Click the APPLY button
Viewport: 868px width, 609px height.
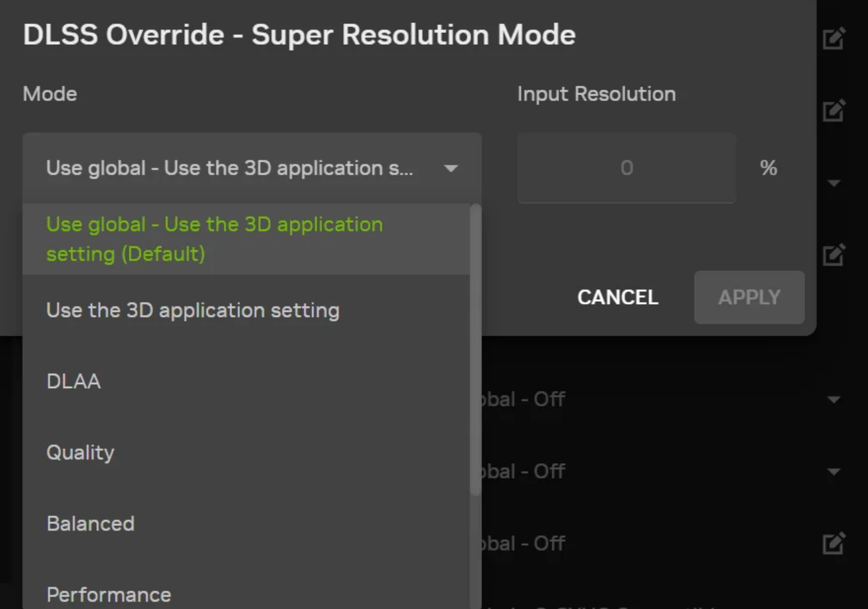click(x=749, y=297)
